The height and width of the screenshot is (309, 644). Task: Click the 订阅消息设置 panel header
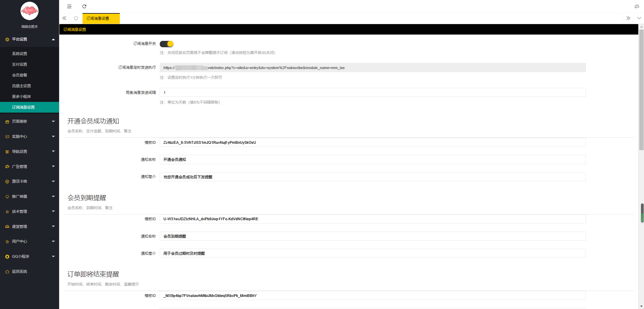[x=349, y=29]
